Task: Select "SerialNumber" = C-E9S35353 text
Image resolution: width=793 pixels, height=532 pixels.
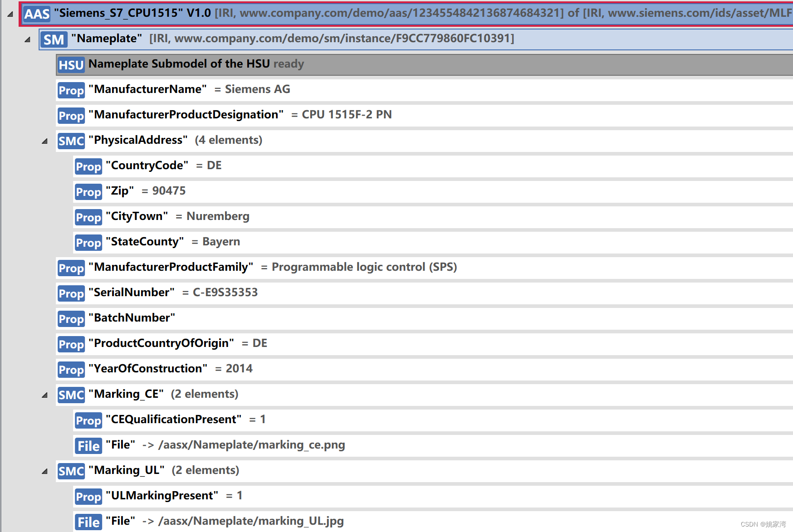Action: pyautogui.click(x=173, y=293)
